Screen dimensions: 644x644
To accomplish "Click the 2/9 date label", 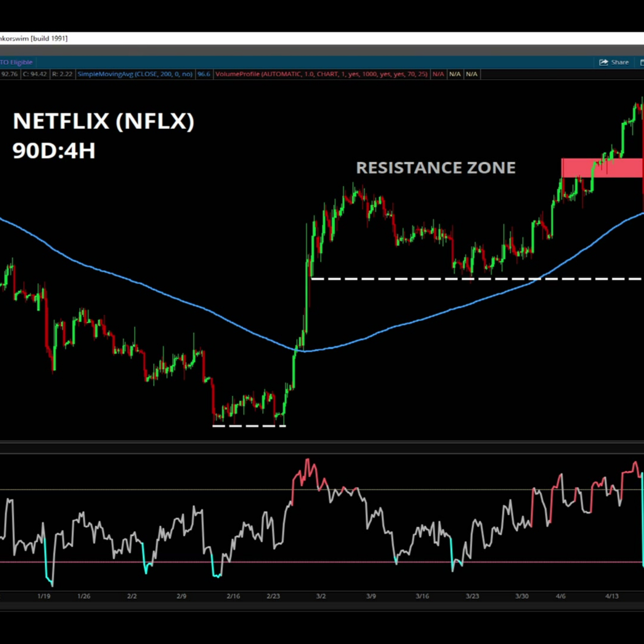I will pyautogui.click(x=181, y=596).
